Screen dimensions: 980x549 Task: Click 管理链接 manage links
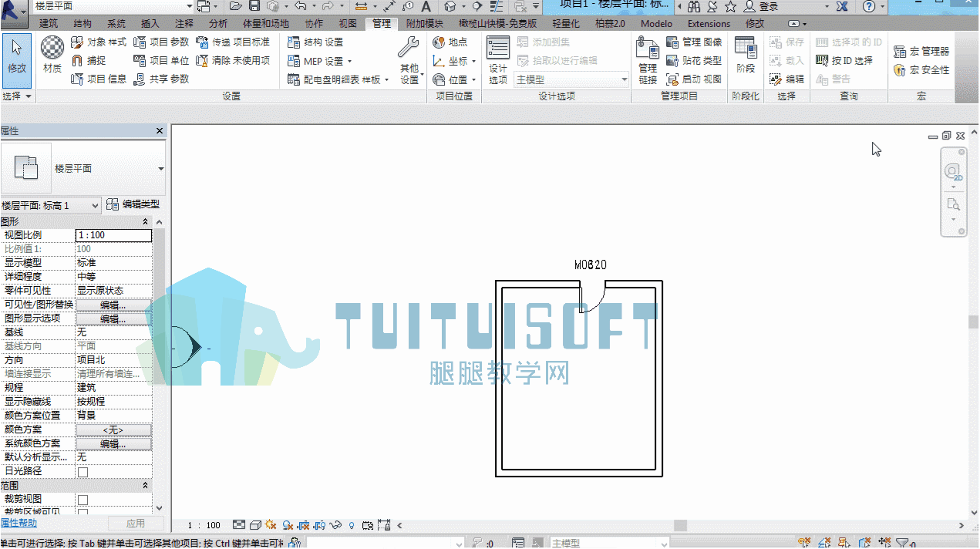pos(648,60)
